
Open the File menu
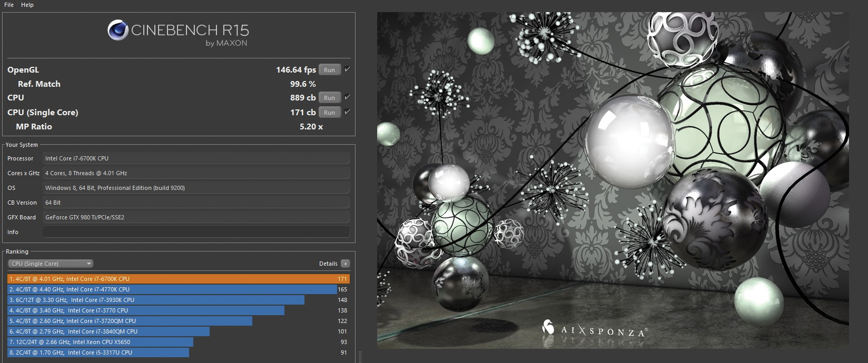(9, 5)
